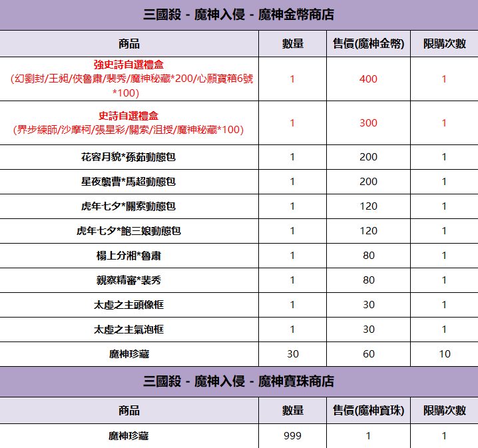Select the red 史詩自選禮盒 title text
This screenshot has height=448, width=478.
[129, 116]
